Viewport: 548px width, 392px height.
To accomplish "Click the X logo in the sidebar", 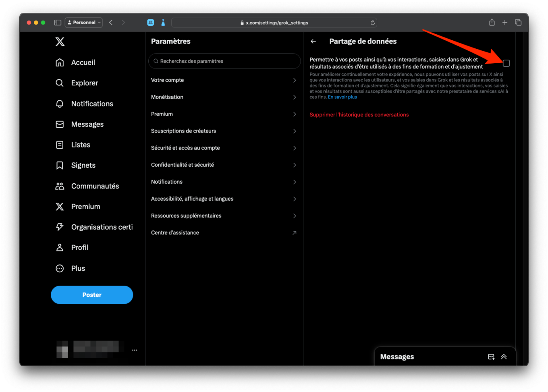I will [x=60, y=41].
